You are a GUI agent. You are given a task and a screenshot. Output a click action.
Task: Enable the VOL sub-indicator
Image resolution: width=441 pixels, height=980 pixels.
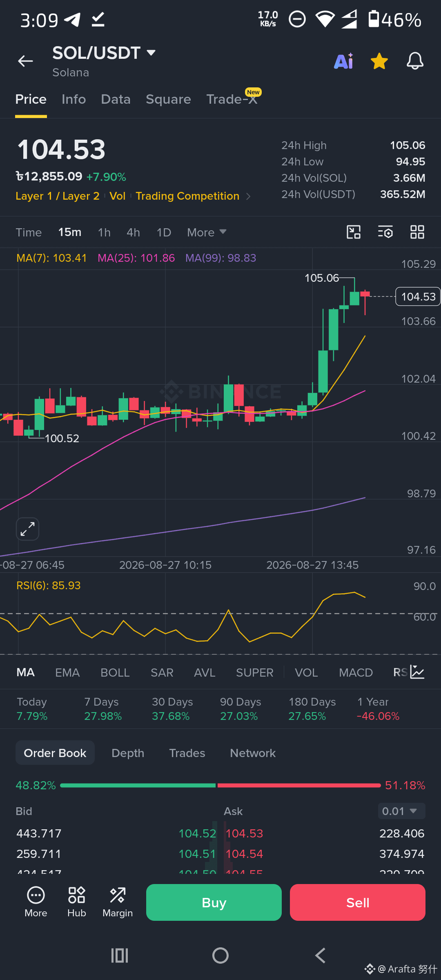click(306, 673)
